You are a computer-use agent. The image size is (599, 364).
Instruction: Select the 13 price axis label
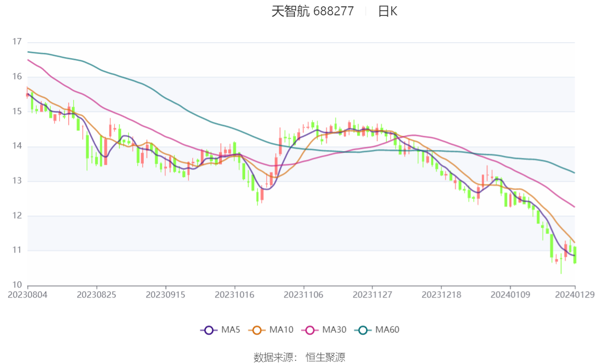coord(17,181)
